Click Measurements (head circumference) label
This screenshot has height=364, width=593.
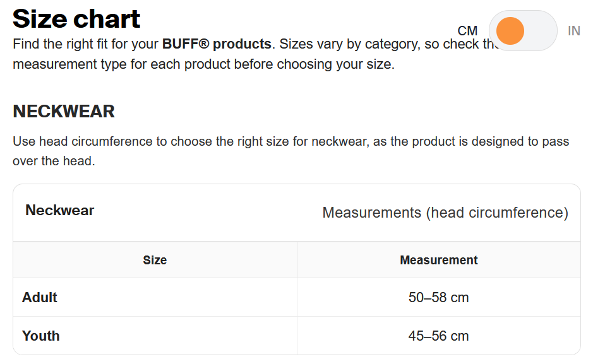(445, 213)
